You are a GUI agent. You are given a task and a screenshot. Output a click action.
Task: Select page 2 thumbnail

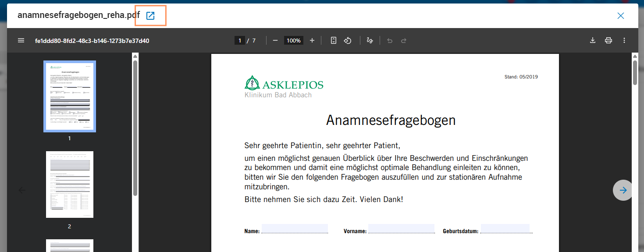click(x=70, y=185)
